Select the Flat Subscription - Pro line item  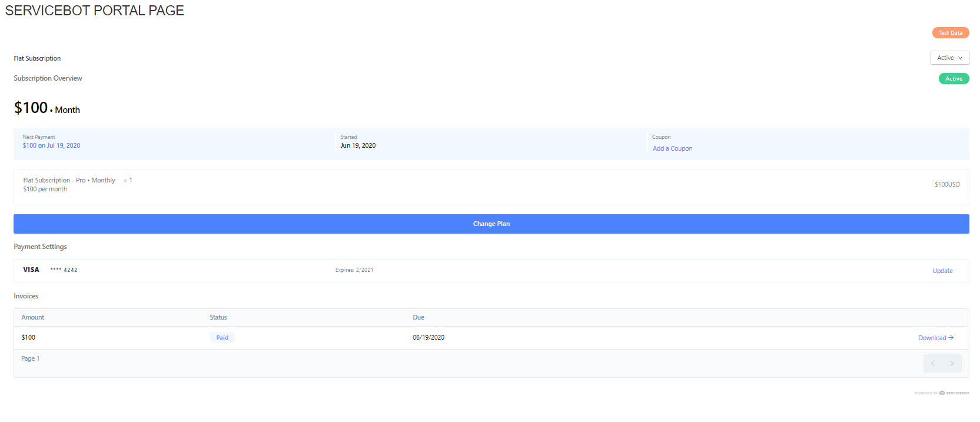click(69, 180)
